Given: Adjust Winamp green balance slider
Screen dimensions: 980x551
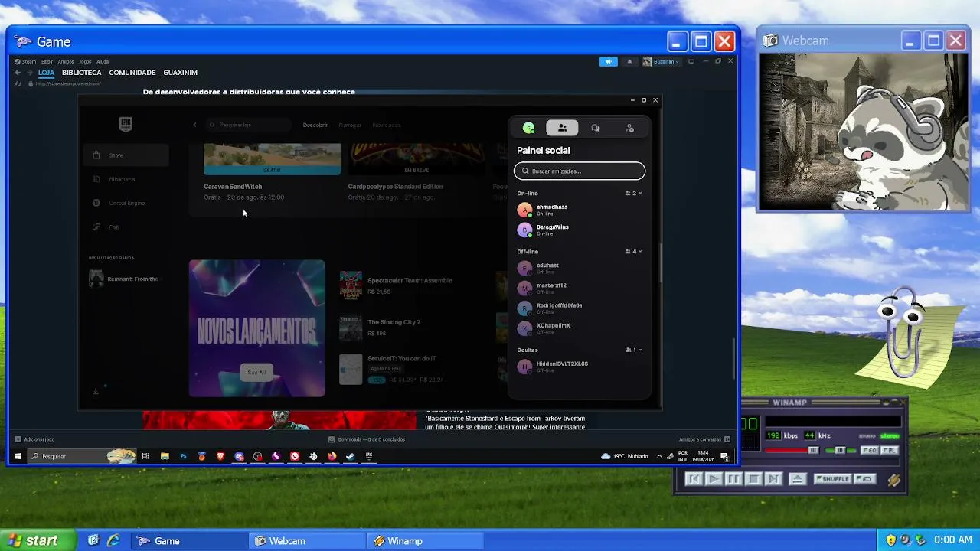Looking at the screenshot, I should coord(841,451).
